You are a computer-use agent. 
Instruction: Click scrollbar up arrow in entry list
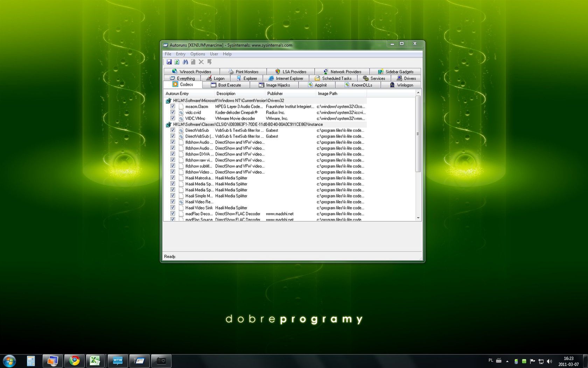(x=418, y=93)
